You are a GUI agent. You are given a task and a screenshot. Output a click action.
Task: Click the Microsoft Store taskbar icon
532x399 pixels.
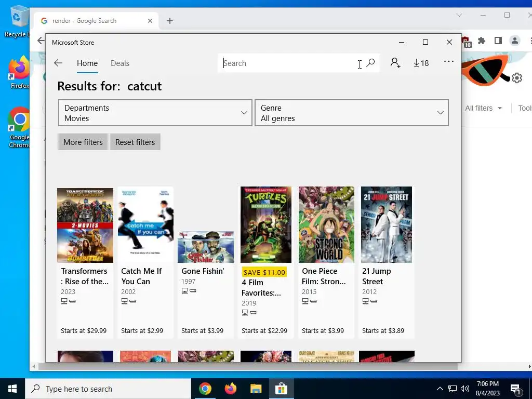point(281,389)
